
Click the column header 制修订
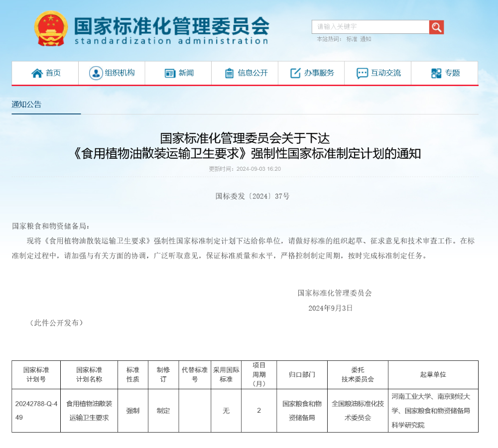click(163, 375)
